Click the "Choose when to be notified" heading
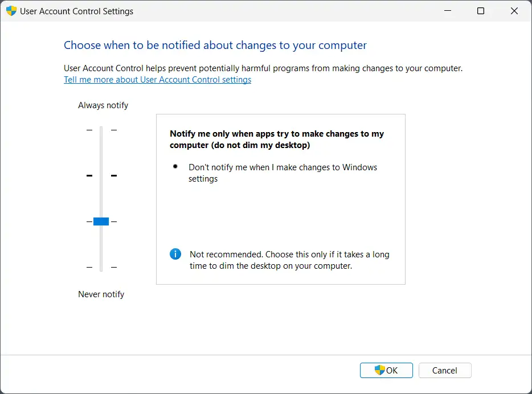Viewport: 532px width, 394px height. [215, 46]
